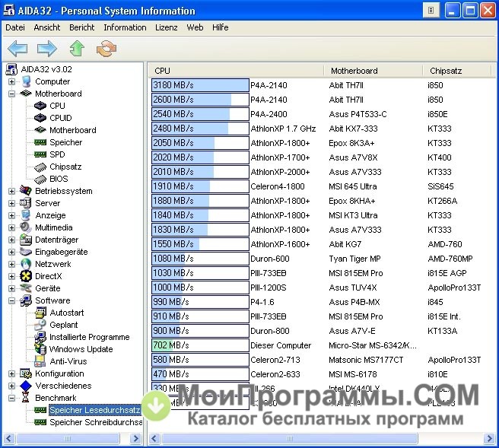Expand the Konfiguration tree node
Viewport: 499px width, 448px height.
pyautogui.click(x=11, y=374)
